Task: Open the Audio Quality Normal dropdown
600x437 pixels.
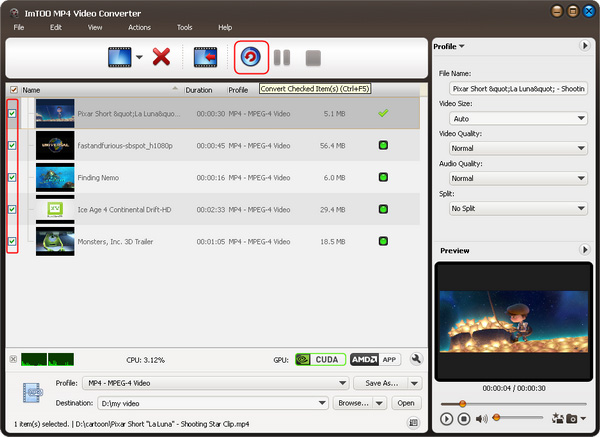Action: [518, 178]
